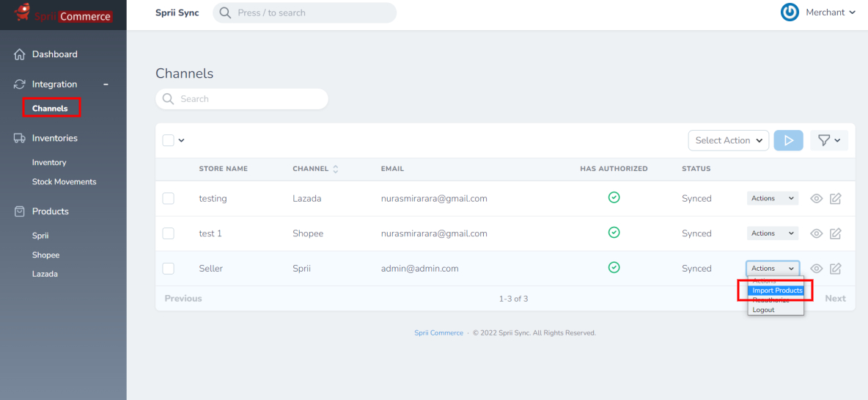This screenshot has height=400, width=868.
Task: Open Sprii products in the sidebar
Action: pyautogui.click(x=40, y=236)
